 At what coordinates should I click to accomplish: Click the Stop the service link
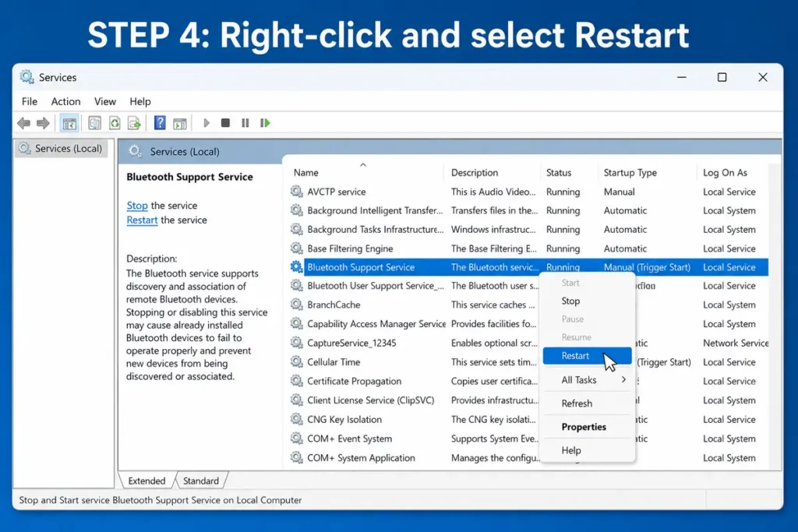pyautogui.click(x=137, y=206)
